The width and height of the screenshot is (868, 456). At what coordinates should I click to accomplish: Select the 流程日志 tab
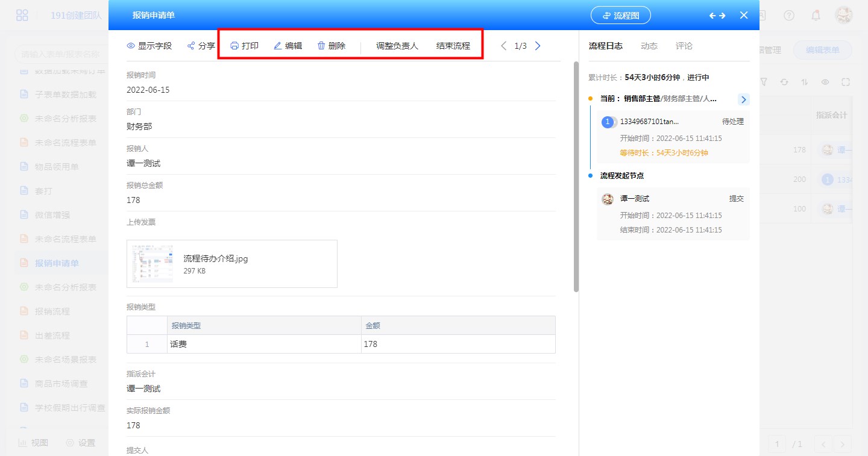tap(605, 46)
